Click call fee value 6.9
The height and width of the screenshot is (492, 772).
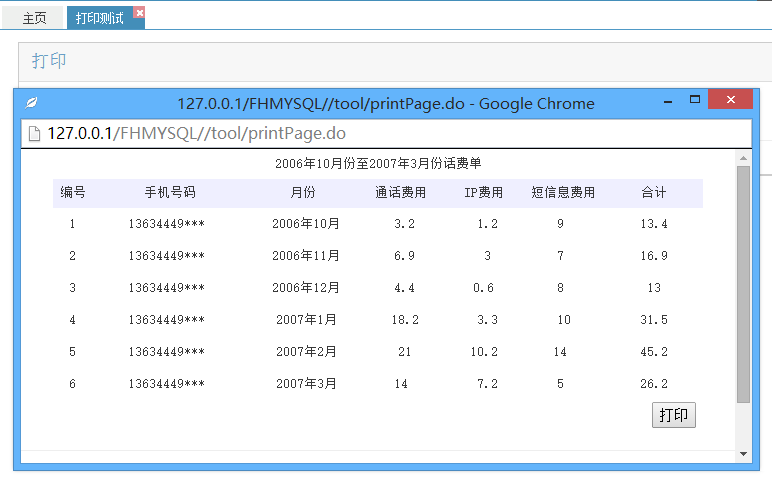pyautogui.click(x=404, y=256)
